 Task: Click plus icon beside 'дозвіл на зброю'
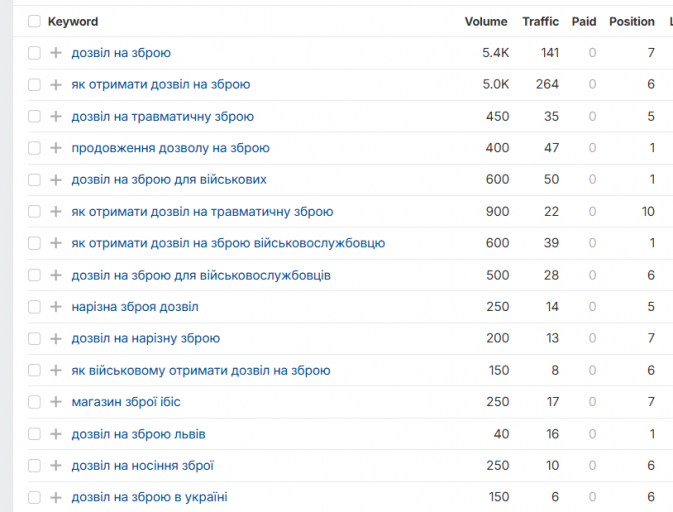(56, 53)
